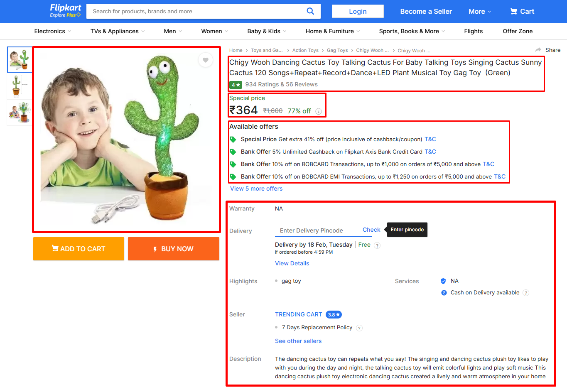Expand the Men category menu
The height and width of the screenshot is (392, 567).
click(173, 31)
